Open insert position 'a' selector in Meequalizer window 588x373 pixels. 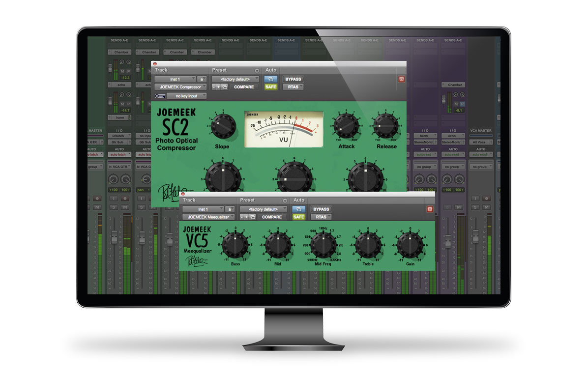230,209
